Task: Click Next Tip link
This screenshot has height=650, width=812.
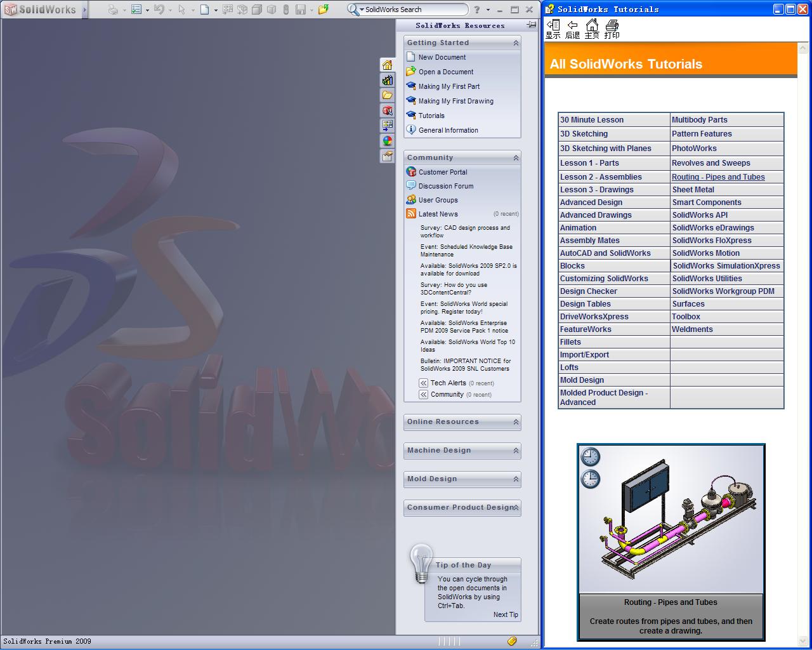Action: tap(506, 614)
